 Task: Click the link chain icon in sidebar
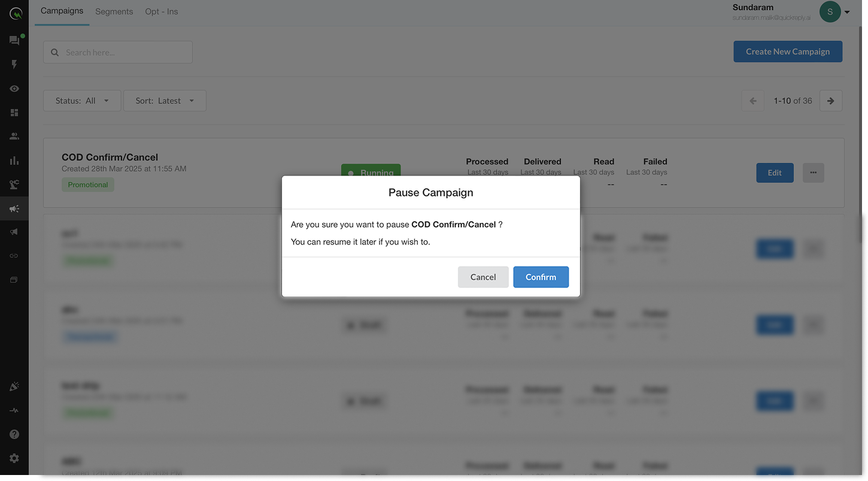click(14, 256)
